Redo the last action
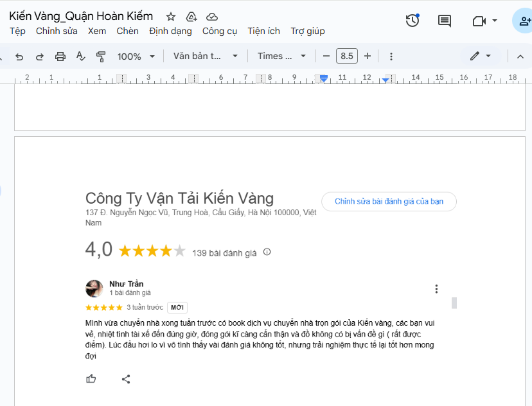Image resolution: width=532 pixels, height=406 pixels. 40,57
